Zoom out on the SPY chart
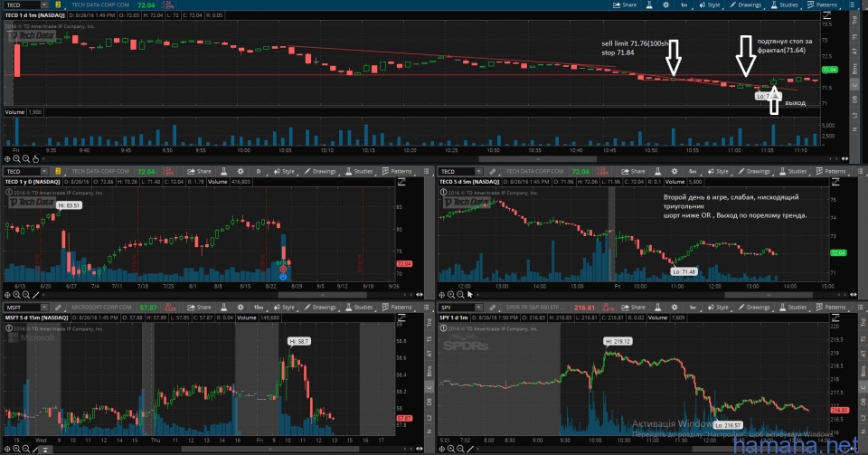Image resolution: width=868 pixels, height=455 pixels. click(x=460, y=449)
